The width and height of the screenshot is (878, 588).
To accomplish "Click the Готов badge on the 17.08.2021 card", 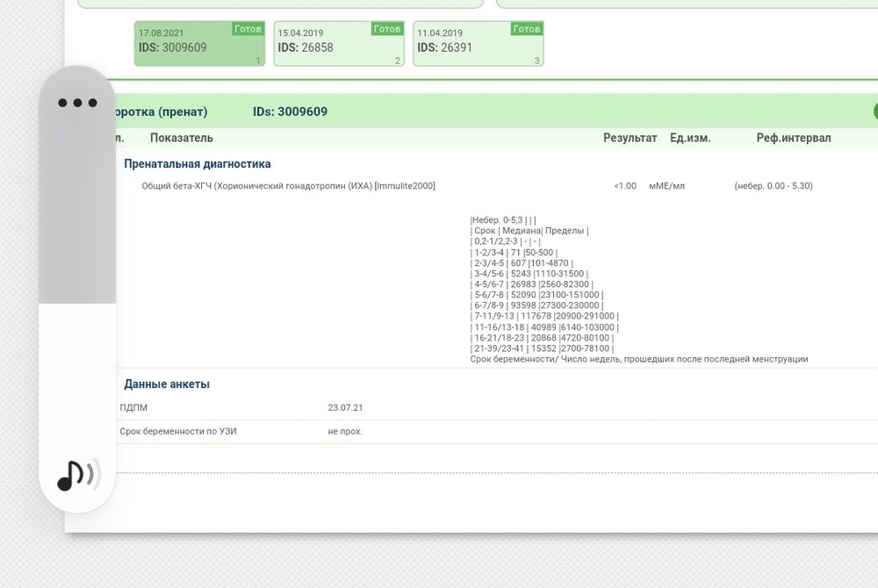I will click(248, 29).
